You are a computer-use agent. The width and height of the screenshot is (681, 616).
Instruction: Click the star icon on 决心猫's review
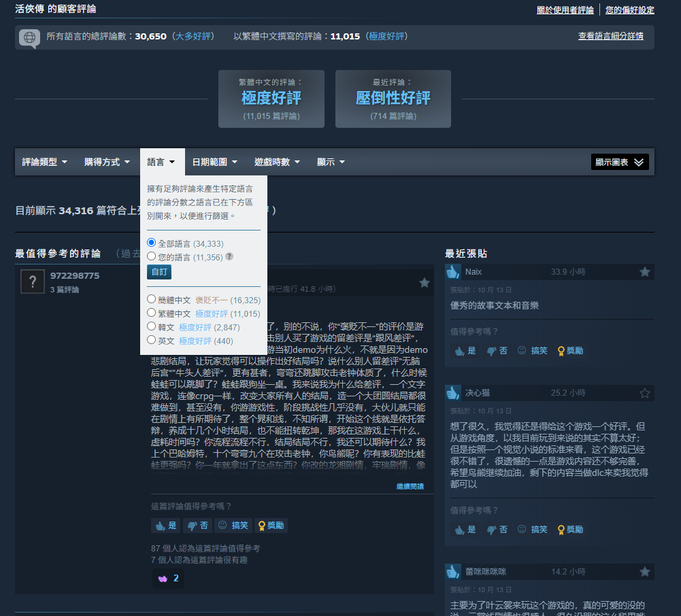pyautogui.click(x=644, y=393)
